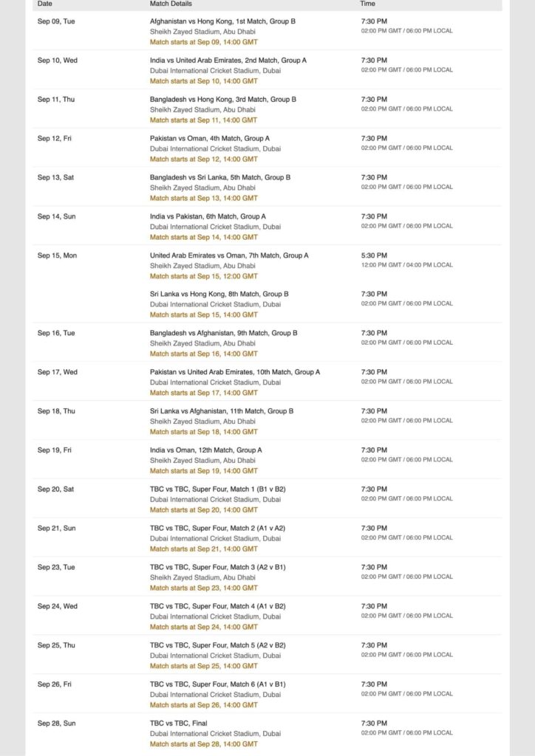Select Sri Lanka vs Hong Kong 8th Match

coord(219,294)
